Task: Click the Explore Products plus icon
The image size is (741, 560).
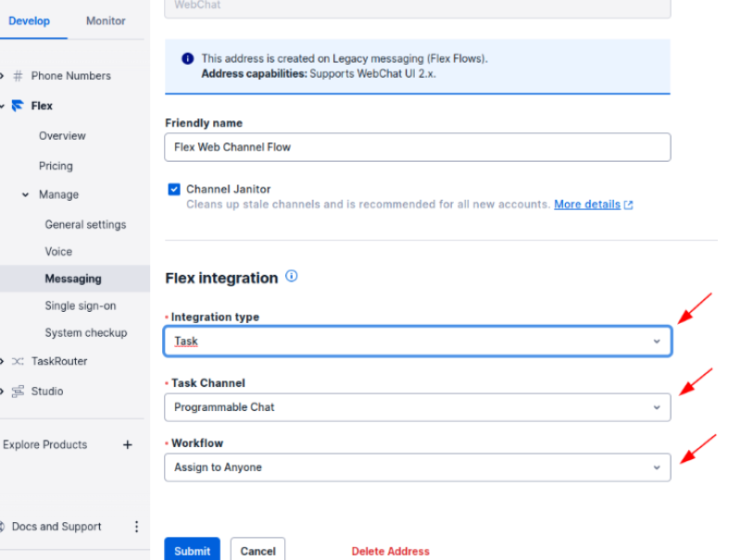Action: (x=127, y=445)
